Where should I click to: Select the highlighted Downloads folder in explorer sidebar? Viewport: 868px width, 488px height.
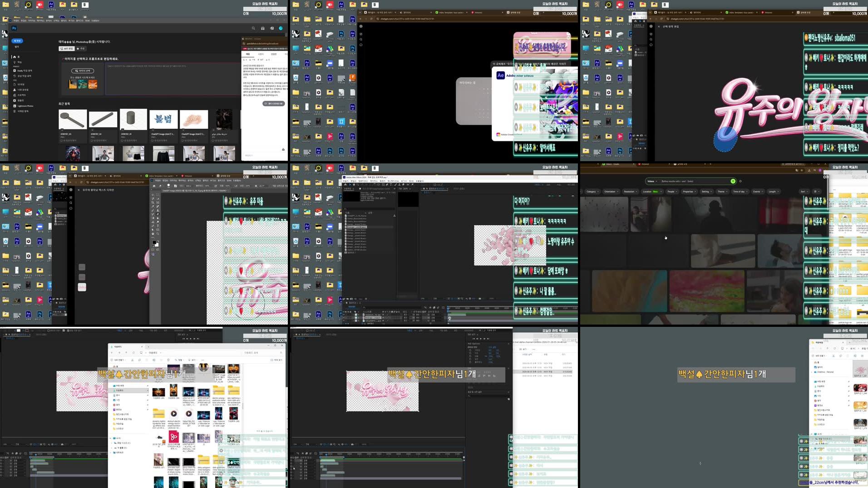[129, 390]
